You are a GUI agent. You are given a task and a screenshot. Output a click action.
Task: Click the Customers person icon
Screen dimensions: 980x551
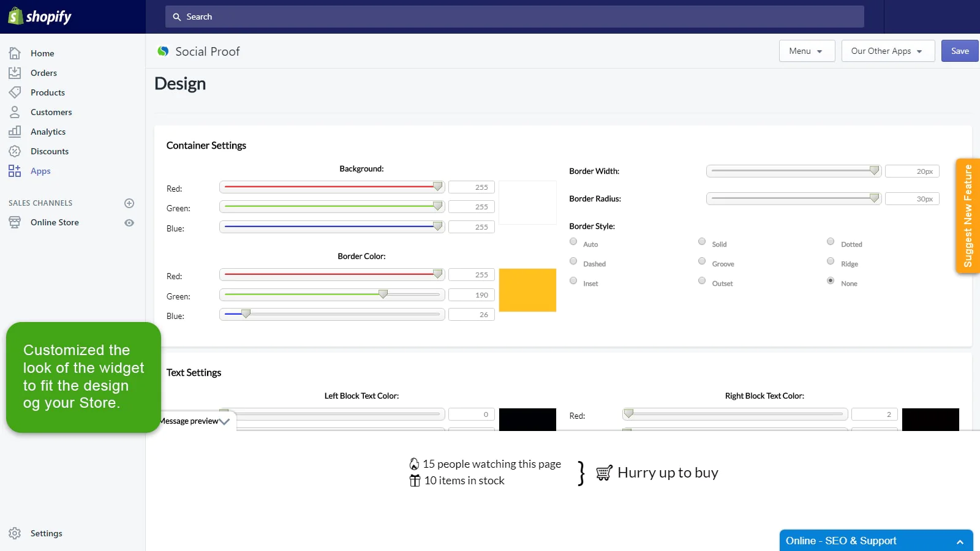pos(15,112)
